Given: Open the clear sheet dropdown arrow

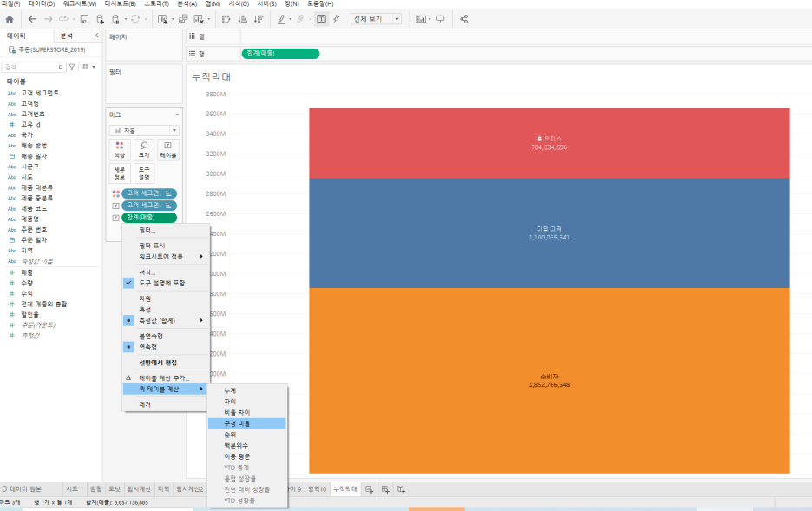Looking at the screenshot, I should [209, 20].
